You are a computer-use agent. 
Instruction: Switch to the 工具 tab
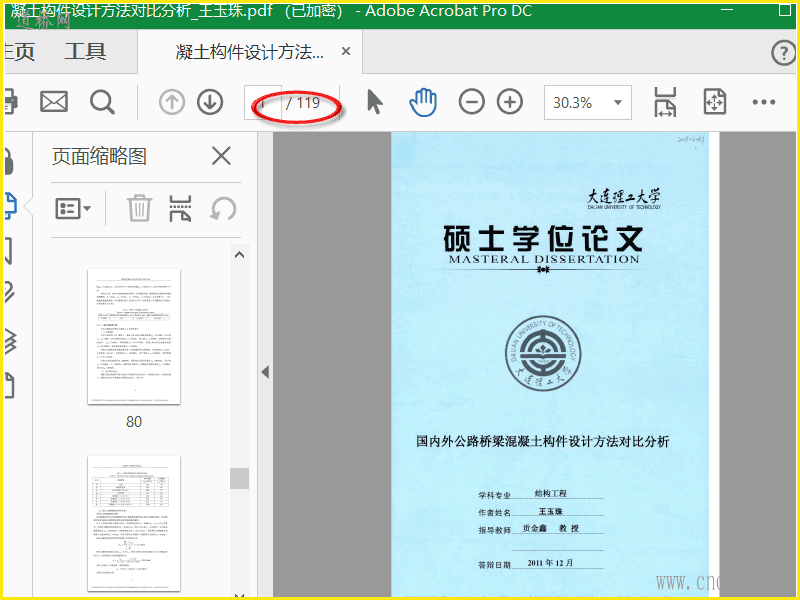[x=85, y=52]
